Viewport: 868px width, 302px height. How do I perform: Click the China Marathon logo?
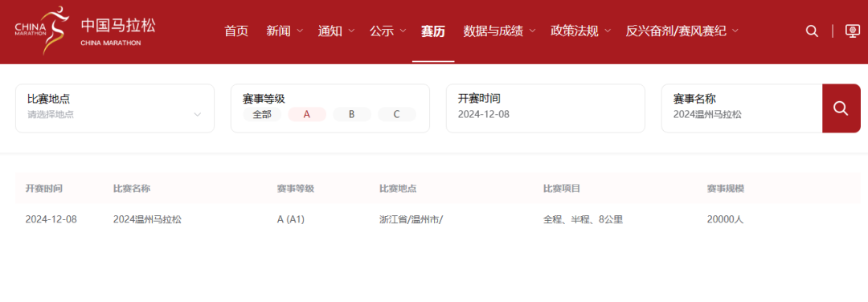(85, 31)
